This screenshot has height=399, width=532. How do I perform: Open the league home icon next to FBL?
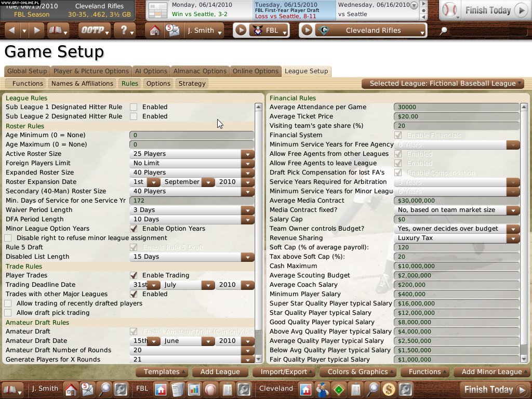pos(162,389)
